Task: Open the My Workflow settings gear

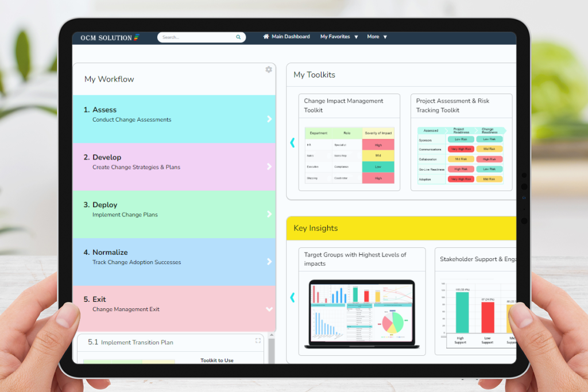Action: (x=269, y=69)
